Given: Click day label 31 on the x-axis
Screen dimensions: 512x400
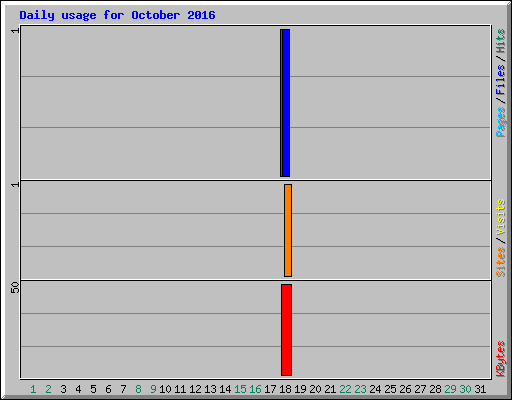Looking at the screenshot, I should [x=480, y=389].
